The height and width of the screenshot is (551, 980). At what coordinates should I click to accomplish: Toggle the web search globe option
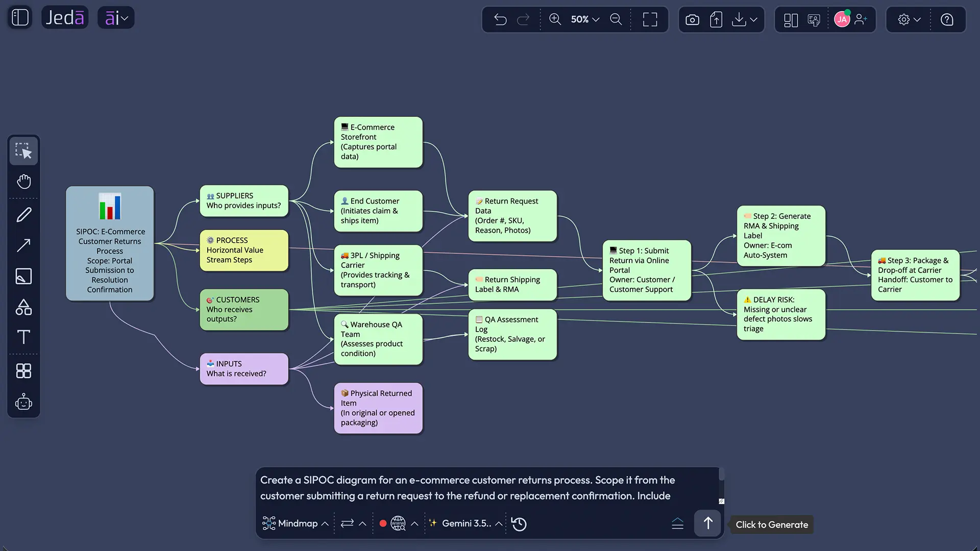tap(398, 523)
